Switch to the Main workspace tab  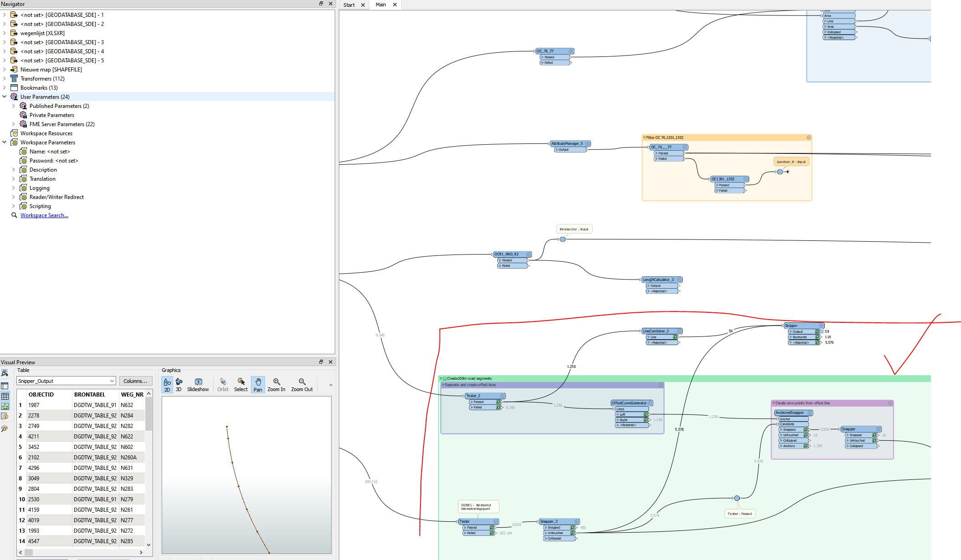tap(383, 5)
